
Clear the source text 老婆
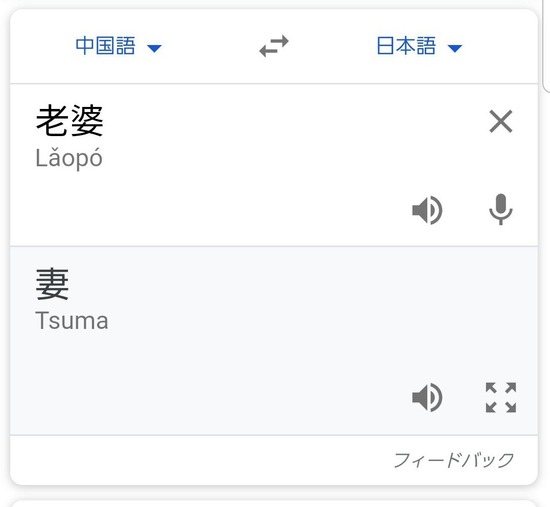coord(501,121)
